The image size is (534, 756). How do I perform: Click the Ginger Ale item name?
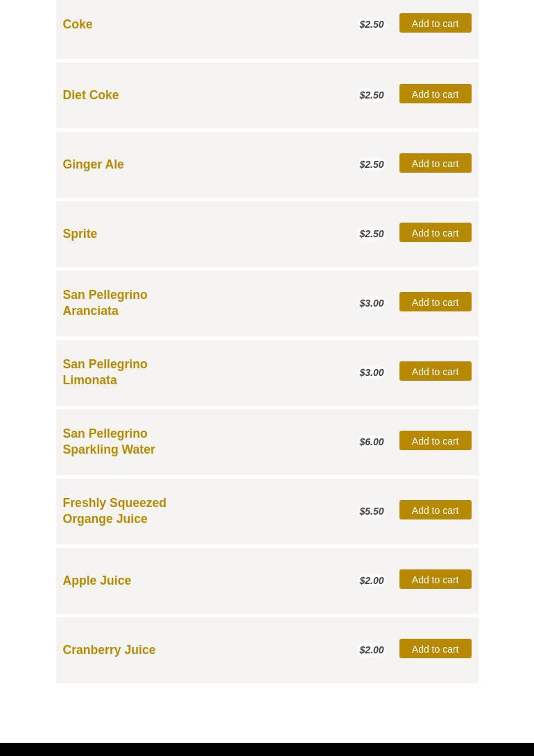coord(93,164)
